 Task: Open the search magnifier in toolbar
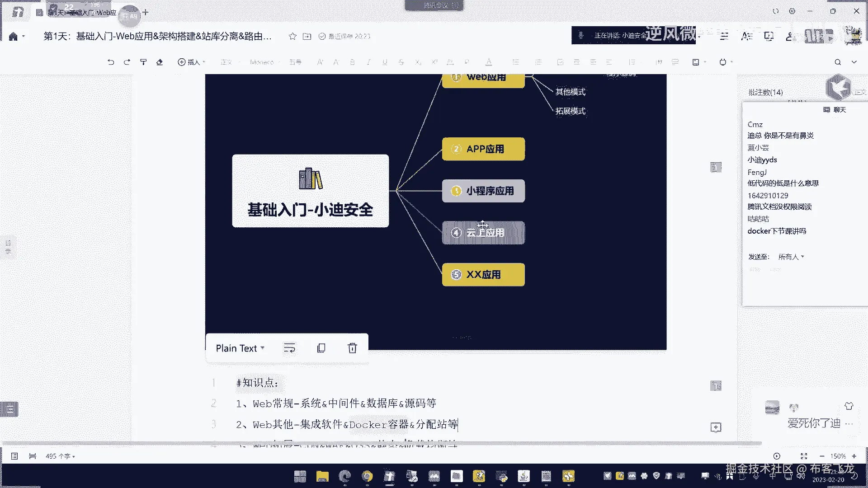(x=838, y=62)
